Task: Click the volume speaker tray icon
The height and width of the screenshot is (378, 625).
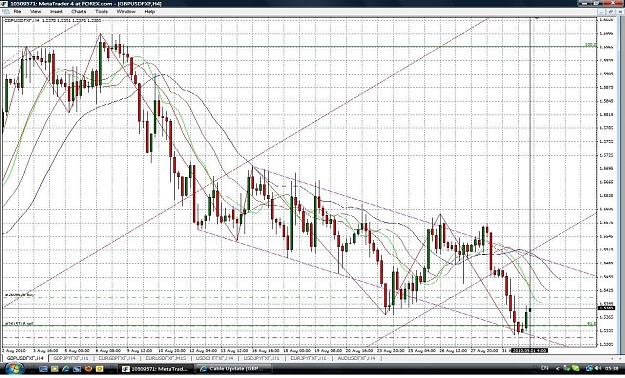Action: pos(597,368)
